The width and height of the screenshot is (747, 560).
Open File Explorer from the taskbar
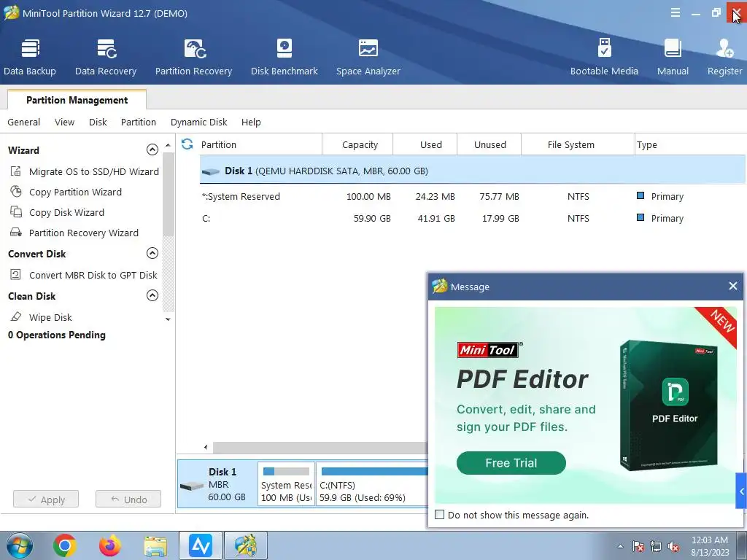155,546
